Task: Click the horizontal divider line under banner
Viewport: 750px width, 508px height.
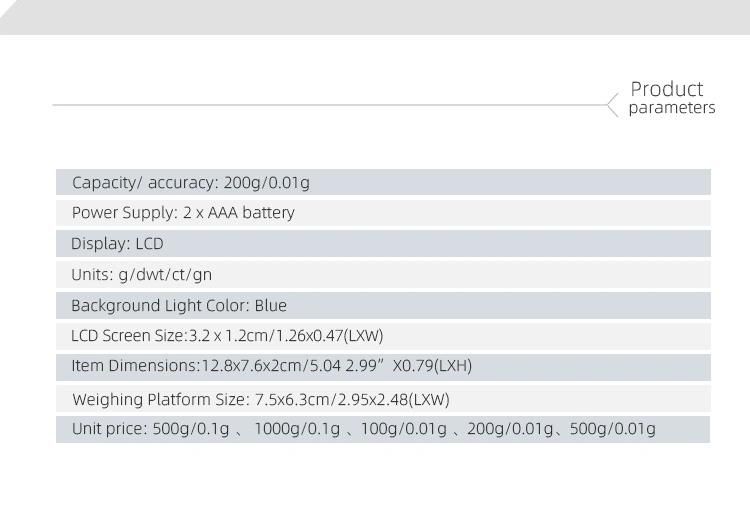Action: click(x=330, y=104)
